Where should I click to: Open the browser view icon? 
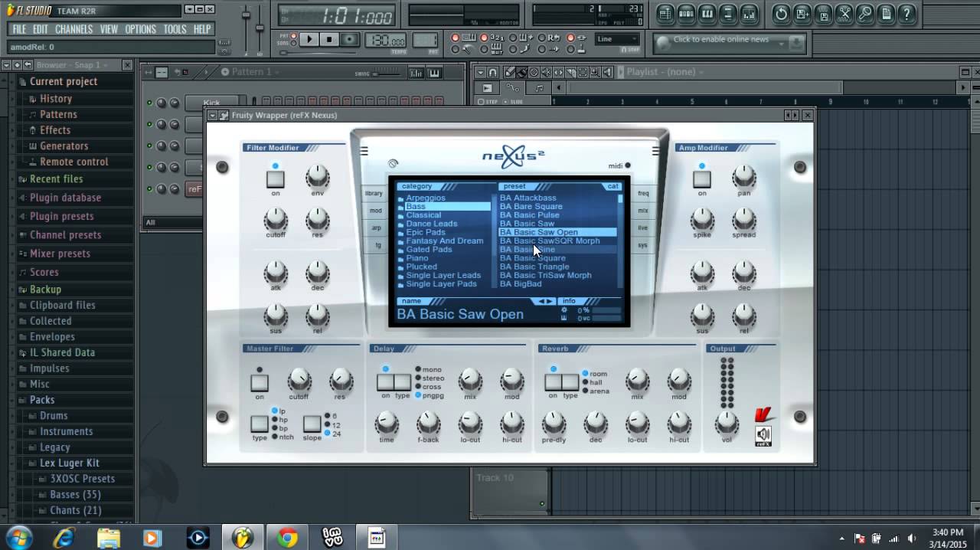click(x=728, y=13)
